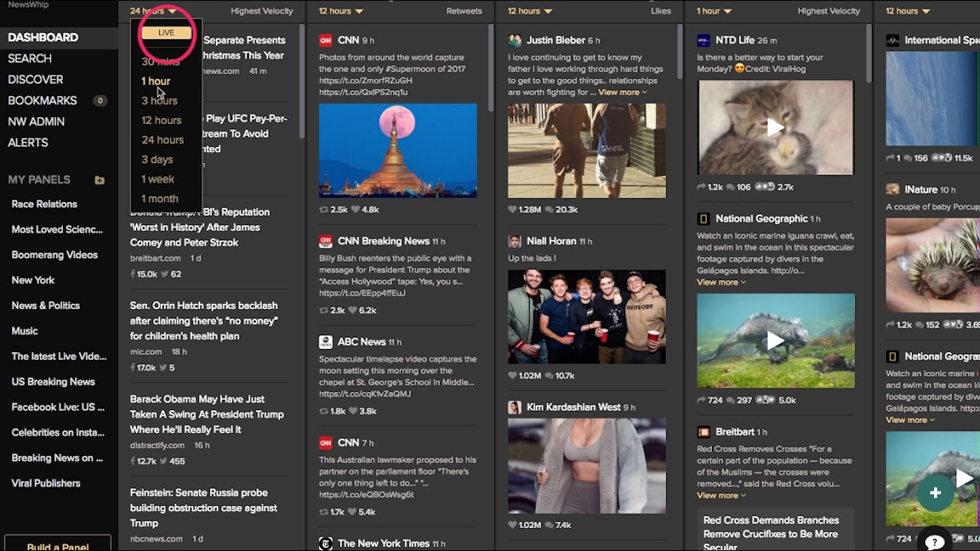Click the Build a Panel button
The image size is (980, 551).
point(58,546)
